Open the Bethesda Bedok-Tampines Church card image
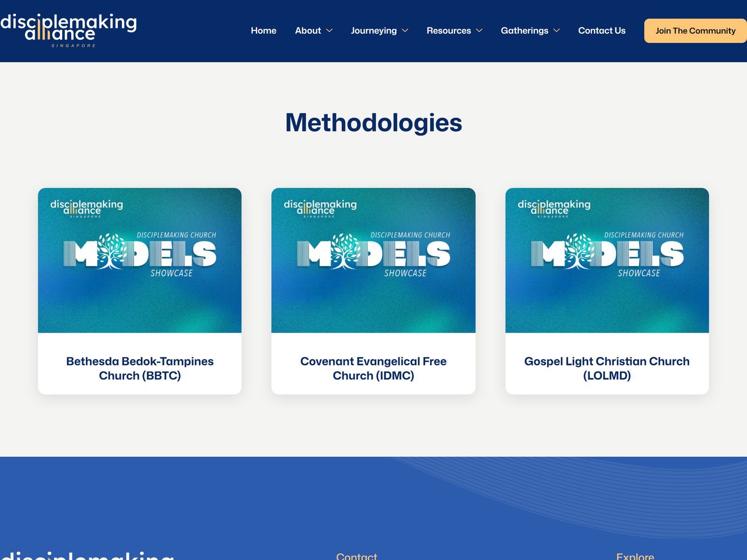Image resolution: width=747 pixels, height=560 pixels. pos(140,260)
